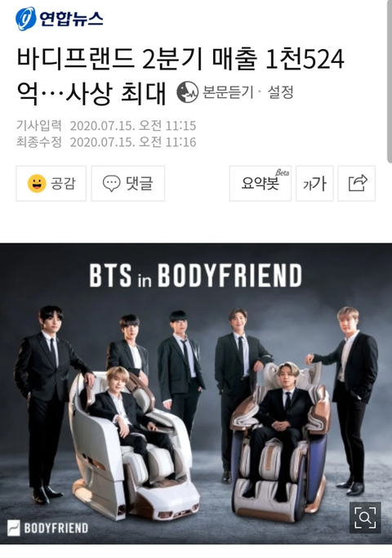Click the magnifier zoom image icon
Viewport: 392px width, 558px height.
[365, 517]
